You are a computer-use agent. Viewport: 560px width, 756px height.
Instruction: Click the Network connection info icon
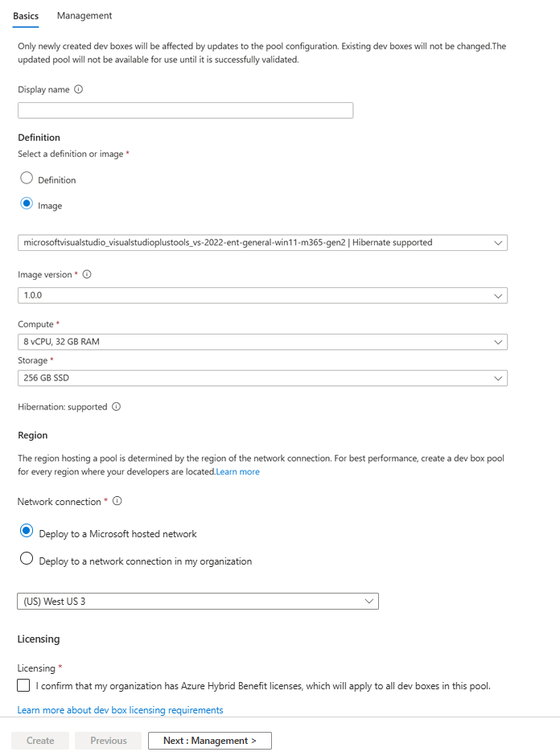tap(117, 501)
